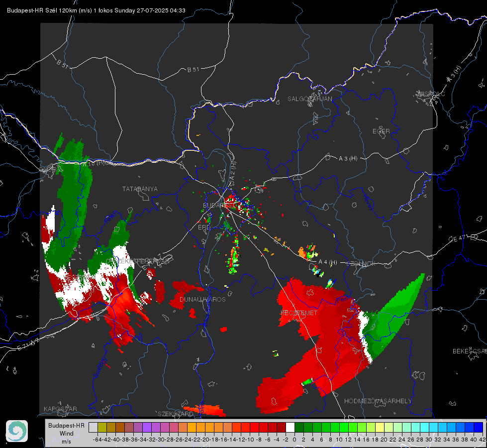Click the 'B 51' label in the top center
This screenshot has height=448, width=487.
point(193,70)
